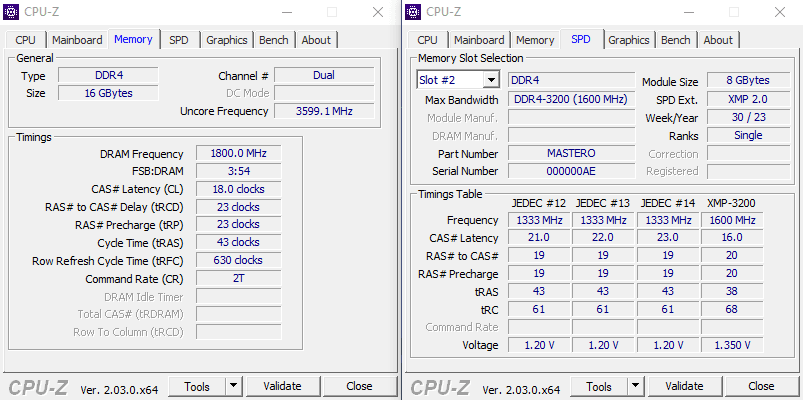Screen dimensions: 803x400
Task: Click the XMP-3200 tRC cell 68
Action: pos(732,309)
